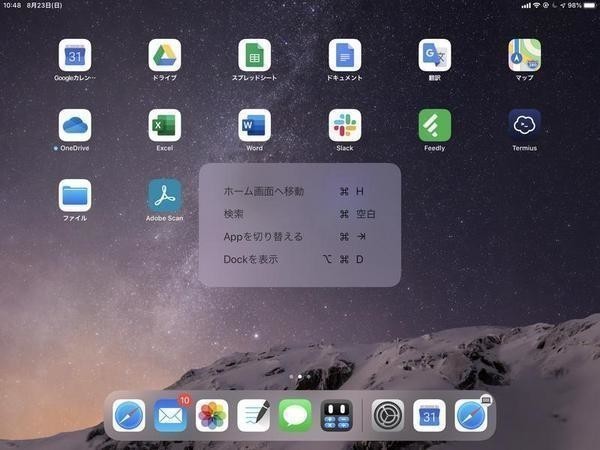600x450 pixels.
Task: Launch the Excel app
Action: (165, 125)
